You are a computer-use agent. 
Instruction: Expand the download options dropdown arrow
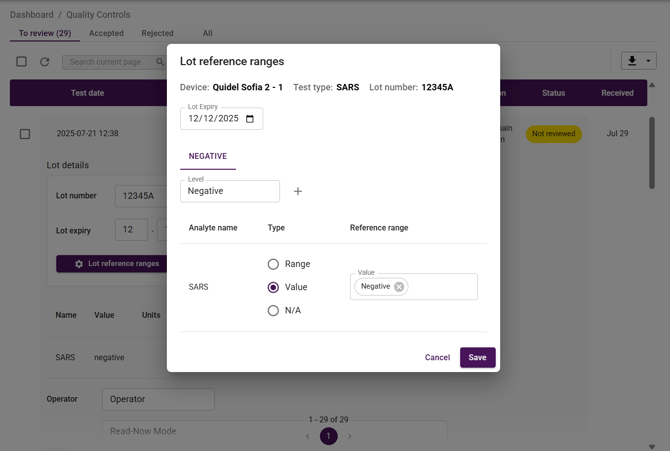click(648, 61)
